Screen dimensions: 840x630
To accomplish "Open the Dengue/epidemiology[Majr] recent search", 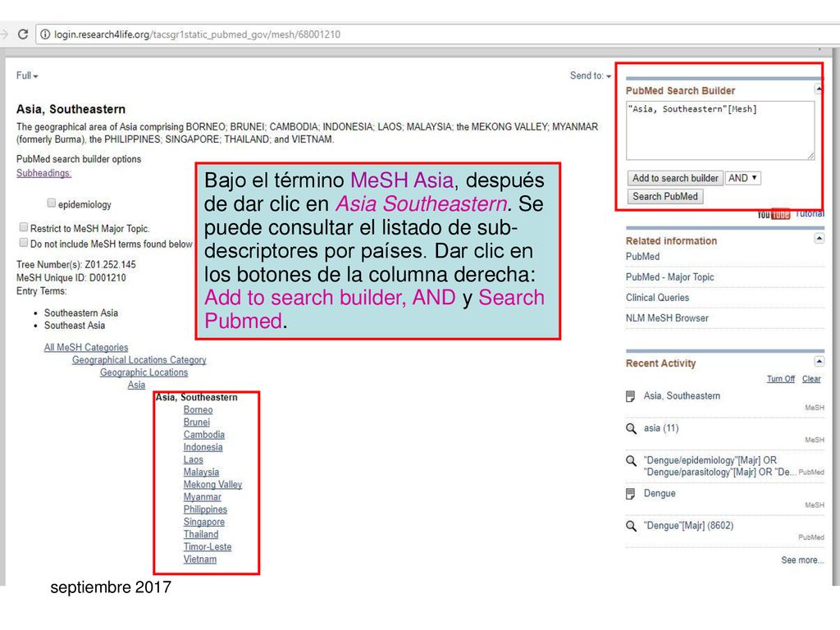I will (719, 466).
